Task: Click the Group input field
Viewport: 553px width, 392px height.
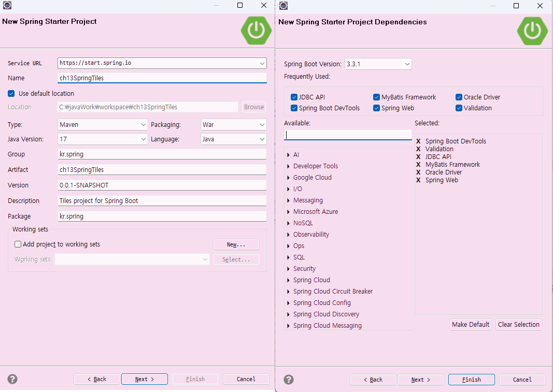Action: pyautogui.click(x=162, y=154)
